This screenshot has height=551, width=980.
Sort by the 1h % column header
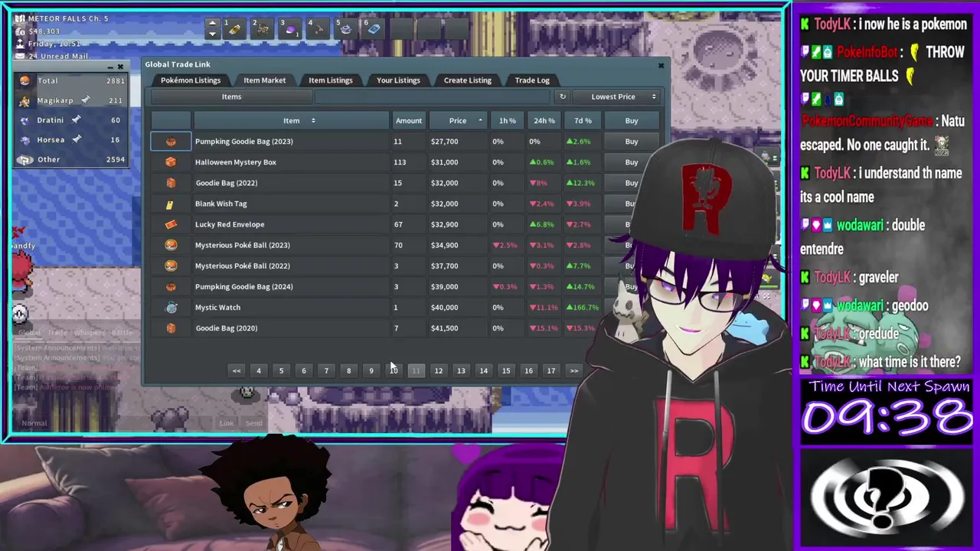tap(507, 120)
